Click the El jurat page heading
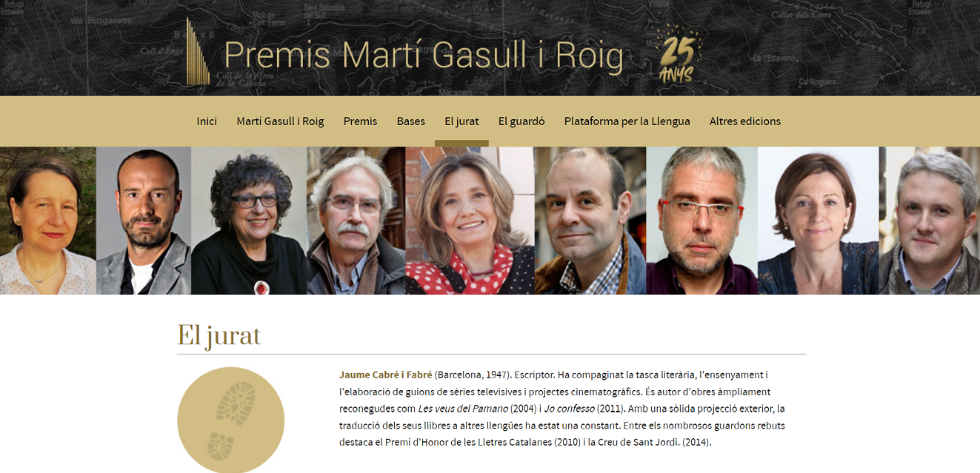980x473 pixels. pyautogui.click(x=219, y=336)
